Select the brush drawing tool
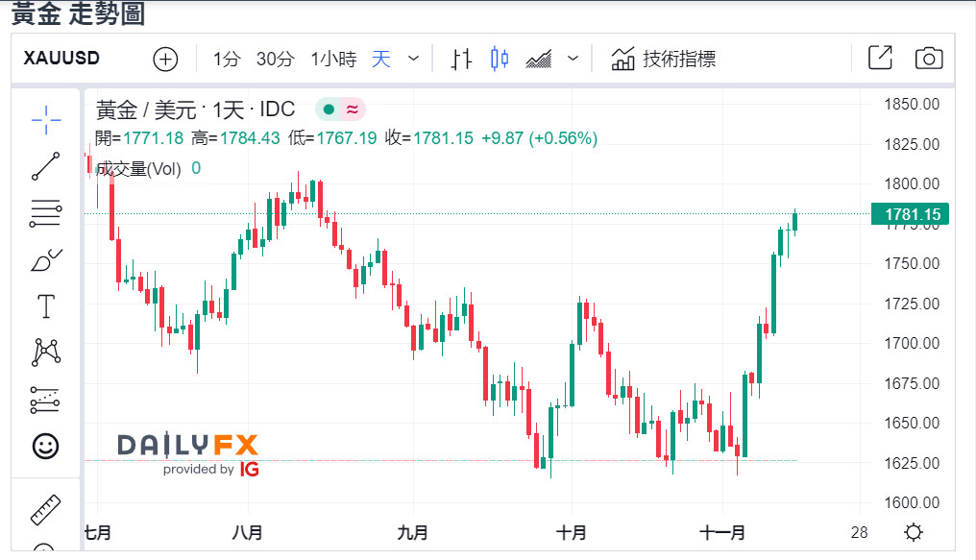 pos(46,259)
